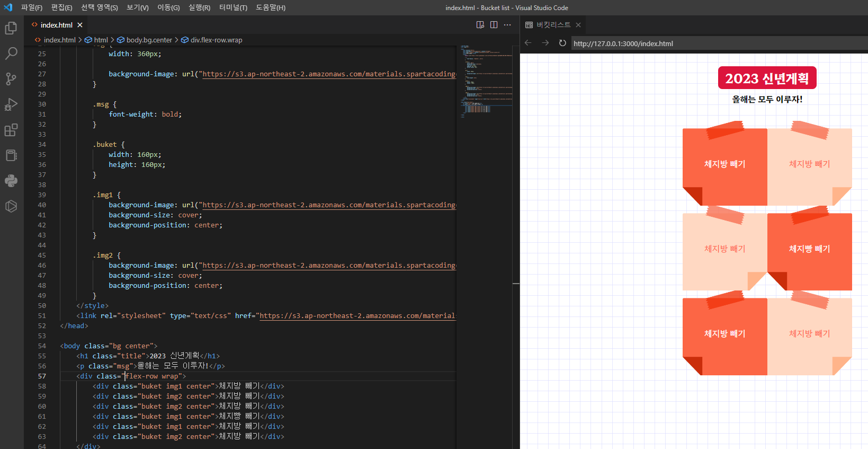Open the amazonaws URL link on line 27
The height and width of the screenshot is (449, 868).
coord(329,74)
